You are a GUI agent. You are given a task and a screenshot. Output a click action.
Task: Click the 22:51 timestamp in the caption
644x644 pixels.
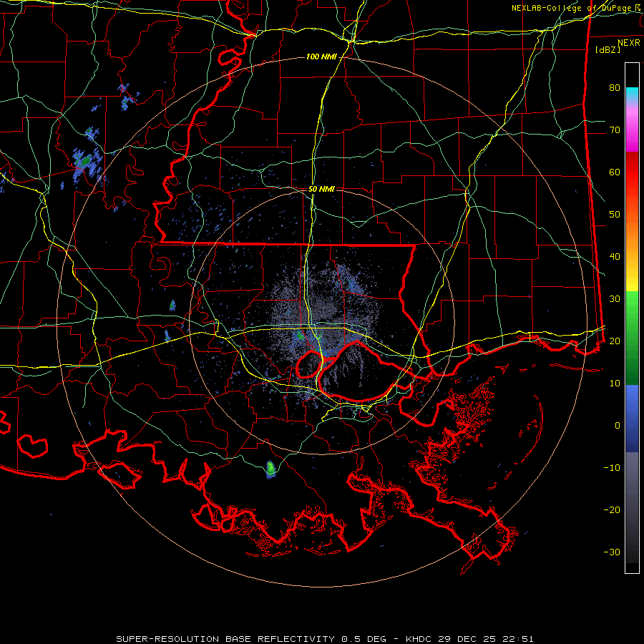(x=518, y=639)
